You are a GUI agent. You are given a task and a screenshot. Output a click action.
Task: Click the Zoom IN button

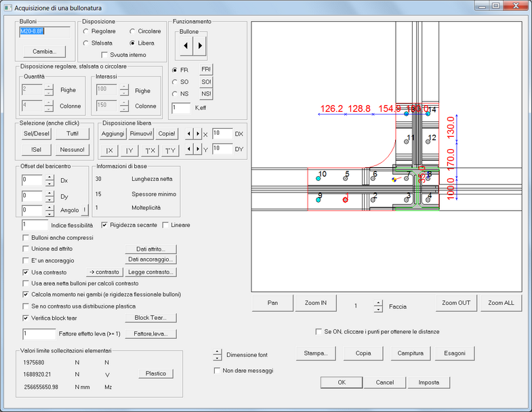click(x=315, y=303)
